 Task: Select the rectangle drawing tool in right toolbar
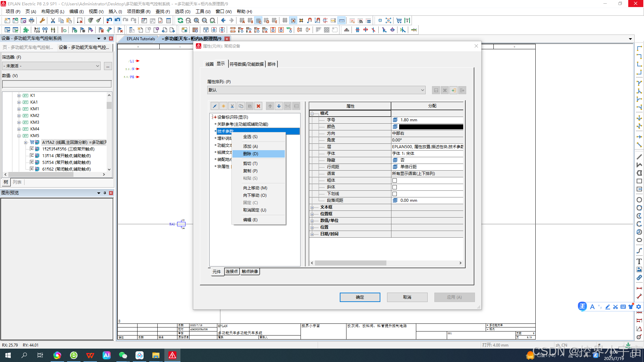coord(639,181)
